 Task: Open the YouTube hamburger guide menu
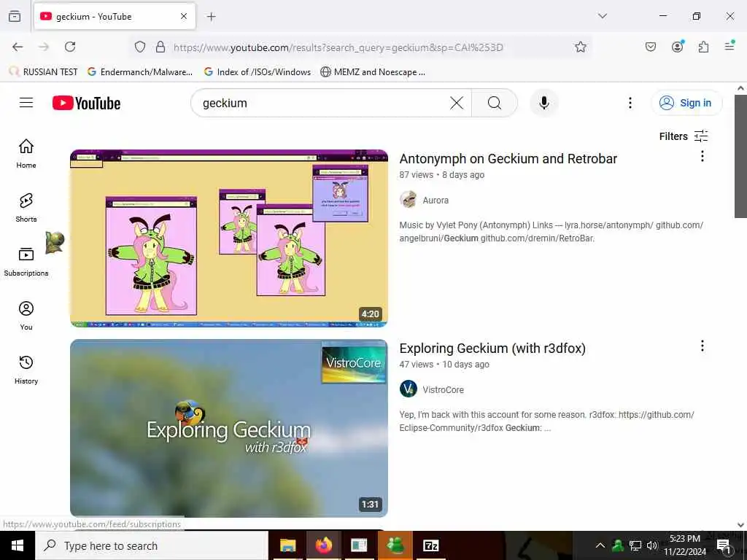pos(26,103)
